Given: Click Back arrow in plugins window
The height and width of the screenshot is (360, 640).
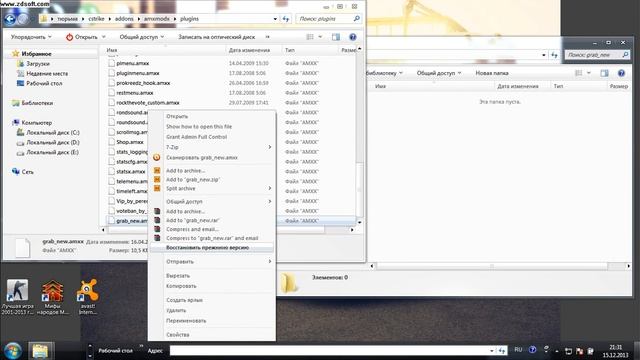Looking at the screenshot, I should [10, 19].
